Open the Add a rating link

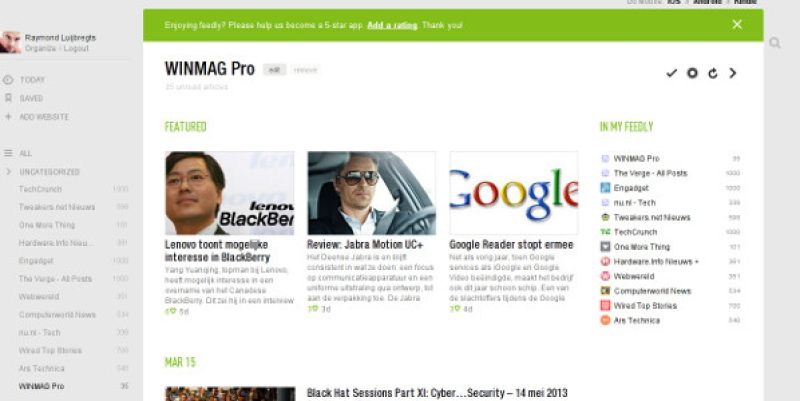[x=392, y=25]
